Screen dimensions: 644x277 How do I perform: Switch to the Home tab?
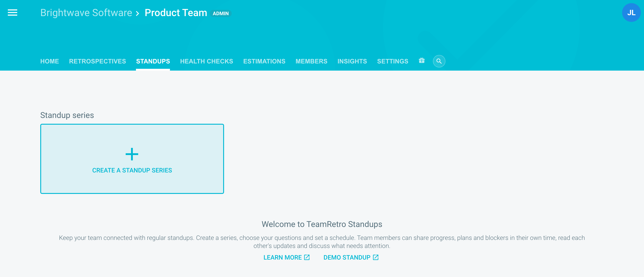pyautogui.click(x=49, y=61)
